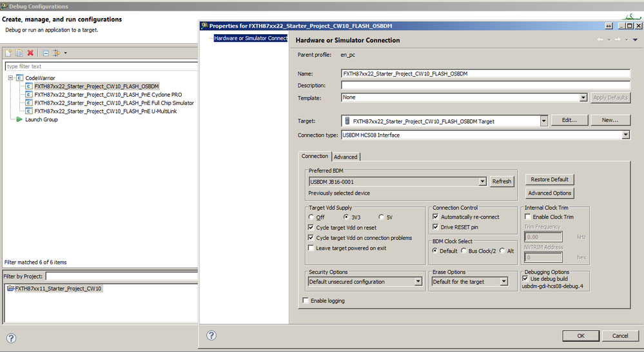
Task: Click Cancel in Properties dialog
Action: pyautogui.click(x=620, y=336)
